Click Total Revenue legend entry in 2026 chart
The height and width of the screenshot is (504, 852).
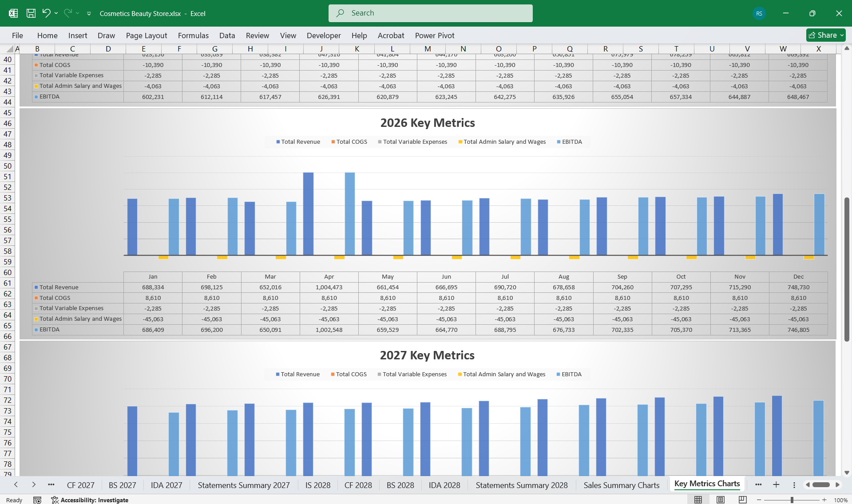pyautogui.click(x=298, y=142)
